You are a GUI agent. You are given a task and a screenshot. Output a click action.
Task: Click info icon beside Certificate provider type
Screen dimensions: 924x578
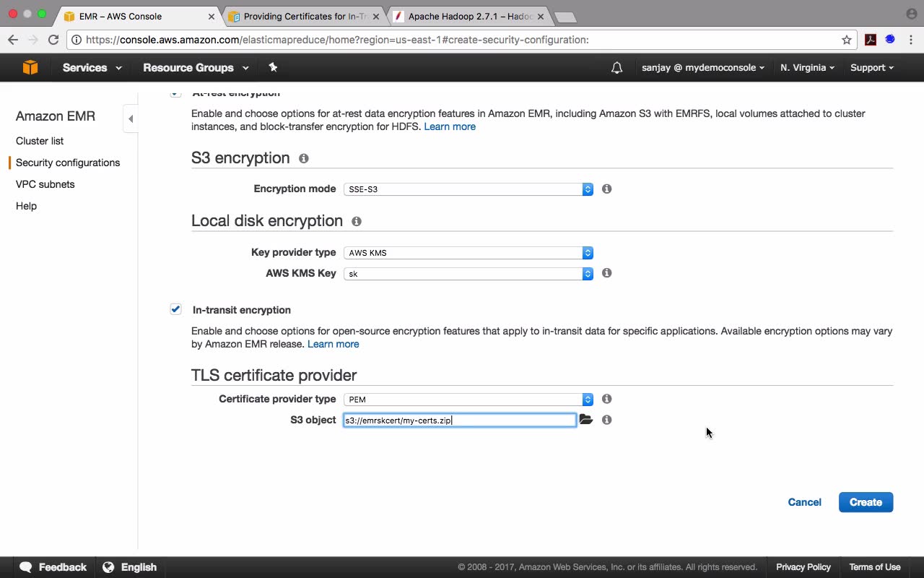coord(607,399)
